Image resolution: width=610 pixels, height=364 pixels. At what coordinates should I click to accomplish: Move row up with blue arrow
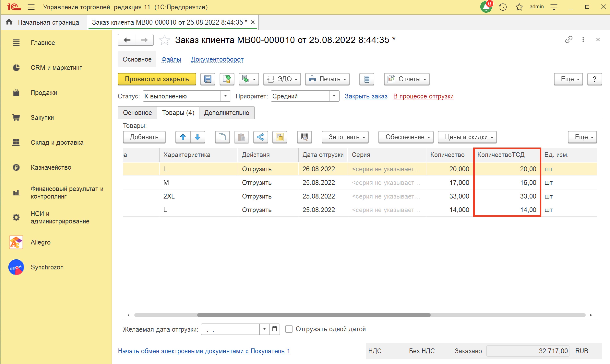coord(183,137)
